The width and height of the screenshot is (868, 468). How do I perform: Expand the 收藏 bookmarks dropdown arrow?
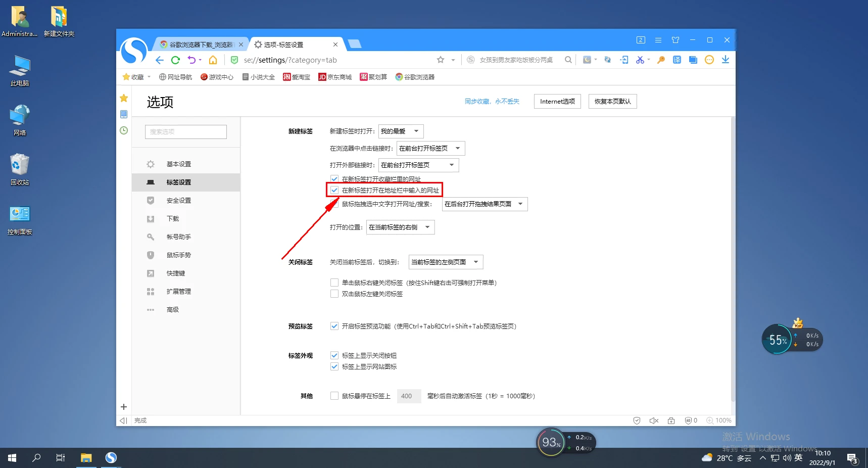click(149, 77)
